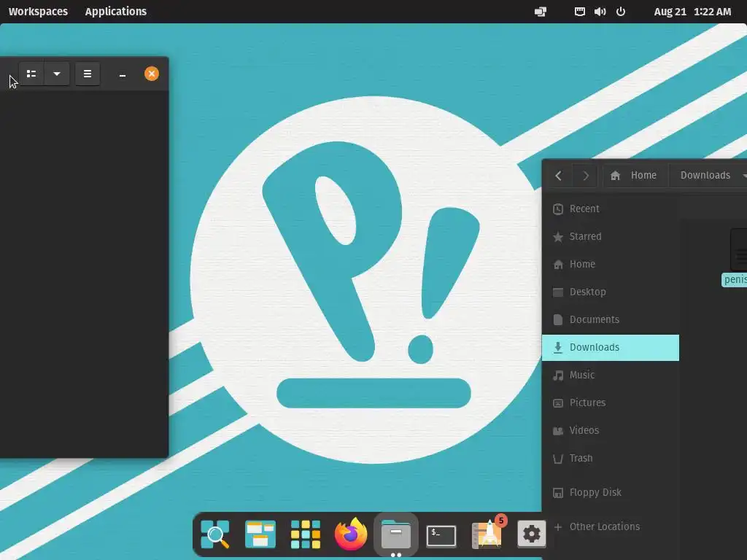Open Desktop in the Files sidebar

click(611, 292)
